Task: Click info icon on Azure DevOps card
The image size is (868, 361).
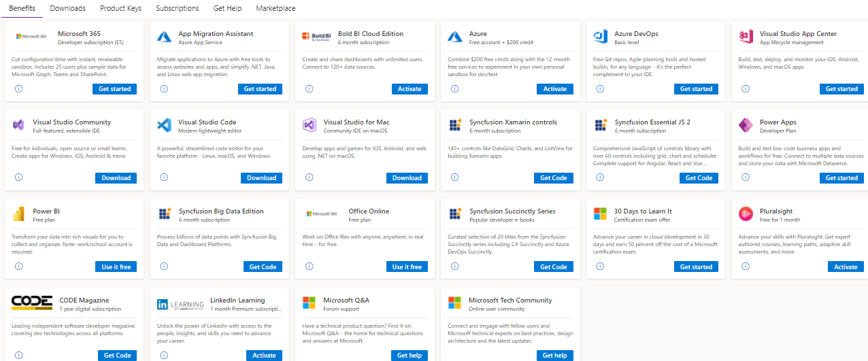Action: [601, 88]
